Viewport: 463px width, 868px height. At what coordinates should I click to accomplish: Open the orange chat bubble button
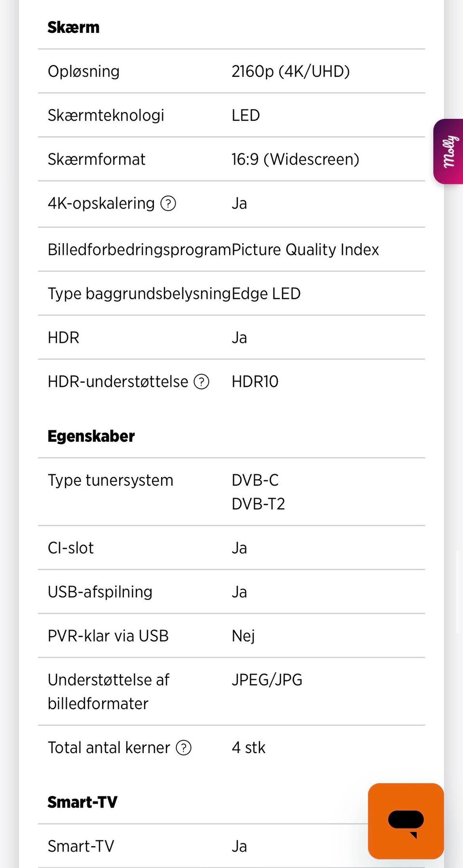406,821
